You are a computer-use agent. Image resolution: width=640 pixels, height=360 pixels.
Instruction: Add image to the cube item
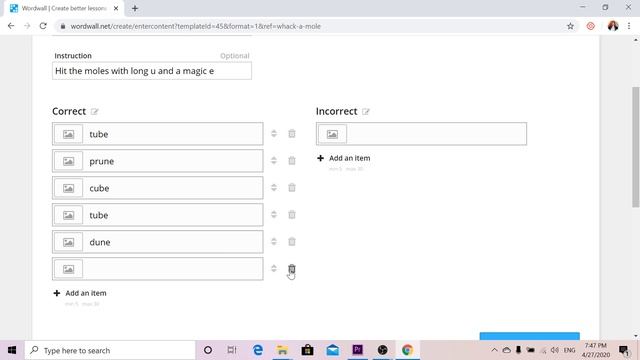(69, 188)
